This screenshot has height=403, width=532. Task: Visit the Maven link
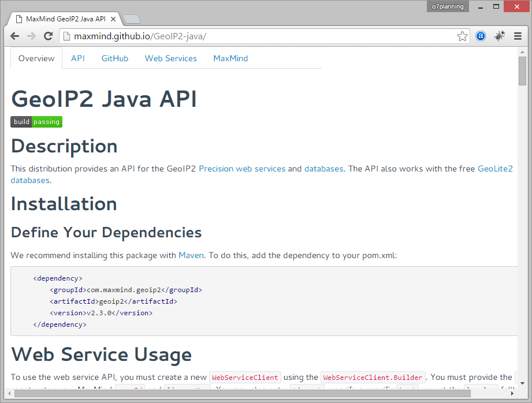point(191,255)
